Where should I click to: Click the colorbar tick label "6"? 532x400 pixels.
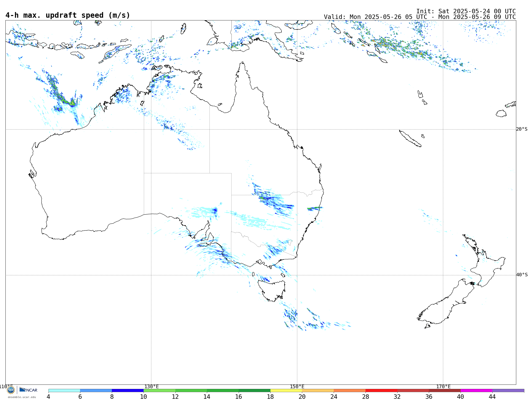[x=80, y=397]
